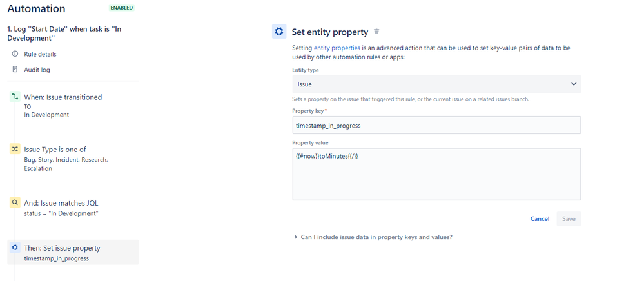Click into the Property key input field

point(436,125)
